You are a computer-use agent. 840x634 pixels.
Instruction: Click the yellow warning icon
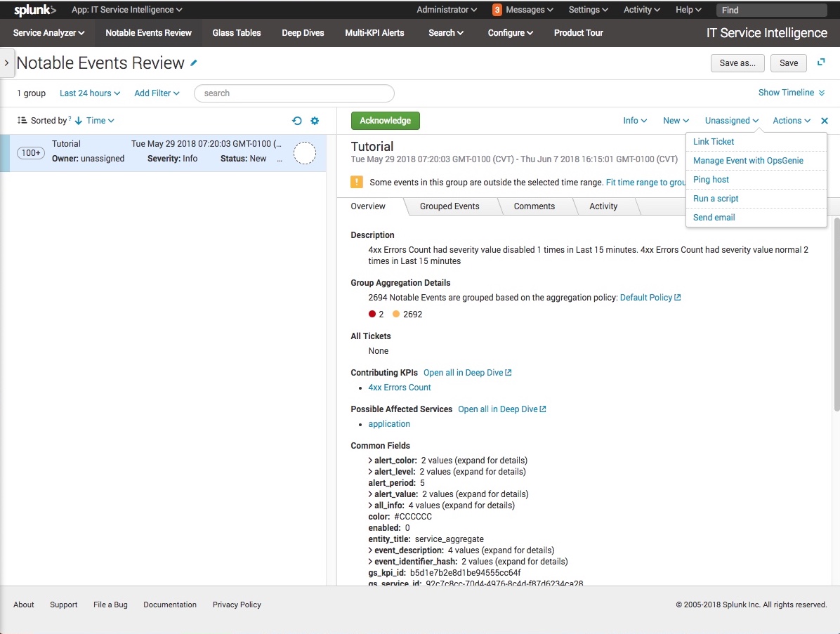pos(356,182)
